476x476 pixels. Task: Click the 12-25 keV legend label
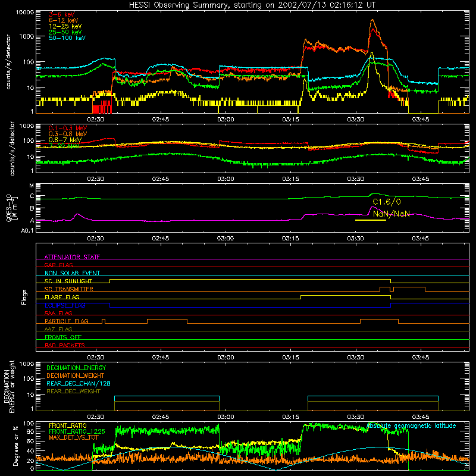coord(65,26)
